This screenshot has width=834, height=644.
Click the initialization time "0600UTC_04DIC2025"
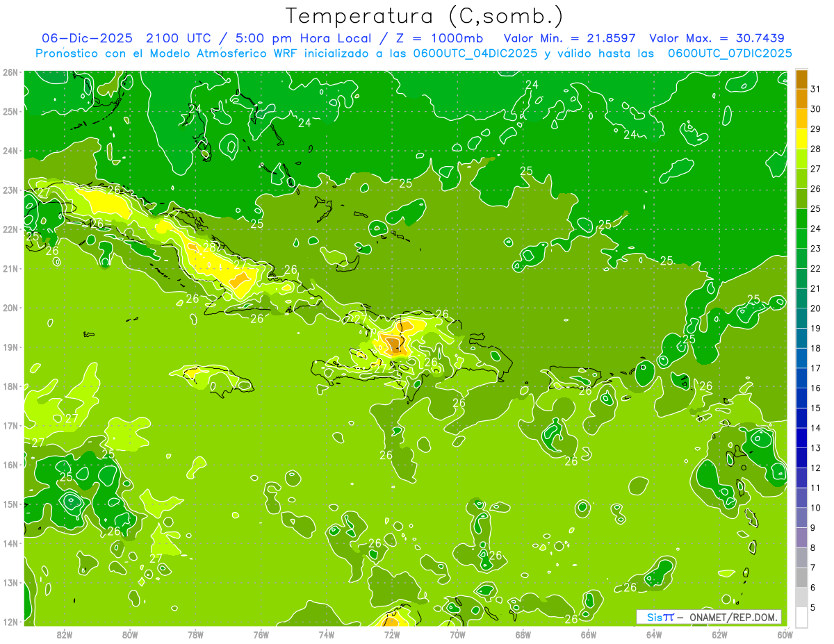(475, 53)
